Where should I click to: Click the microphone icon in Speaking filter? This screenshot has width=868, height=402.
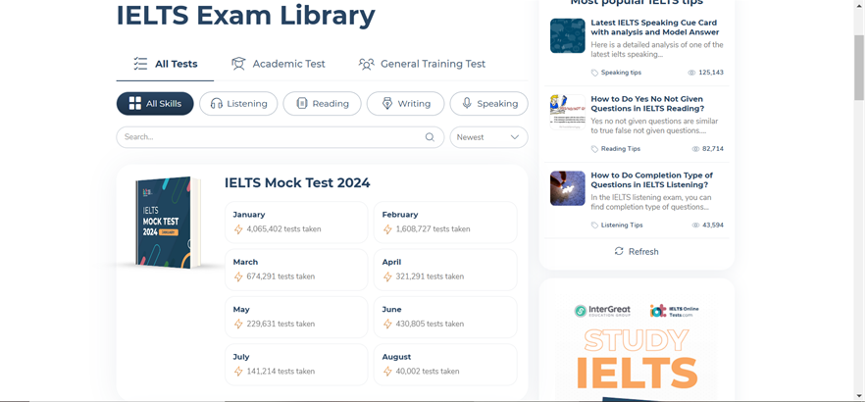pyautogui.click(x=467, y=103)
